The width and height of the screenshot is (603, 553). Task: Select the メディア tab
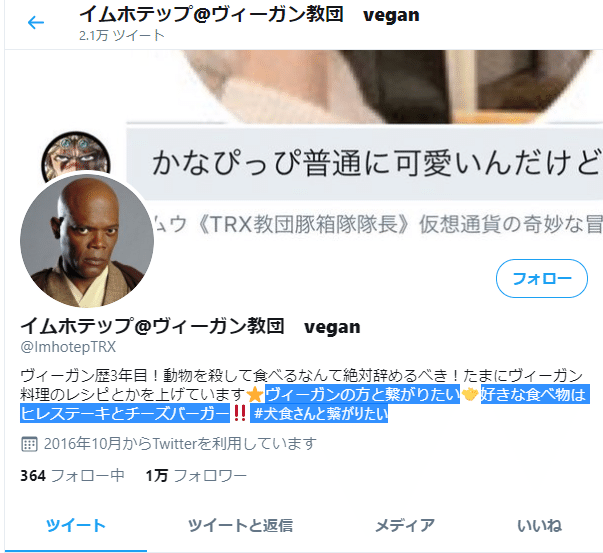(405, 526)
